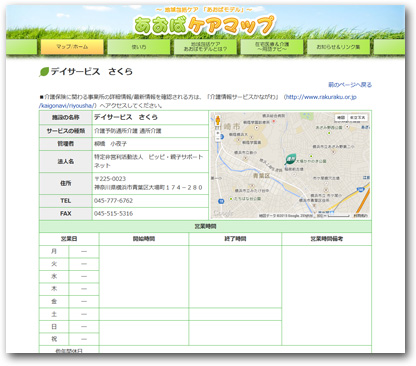This screenshot has height=366, width=416.
Task: Click the 施設の名称 header cell
Action: (x=66, y=118)
